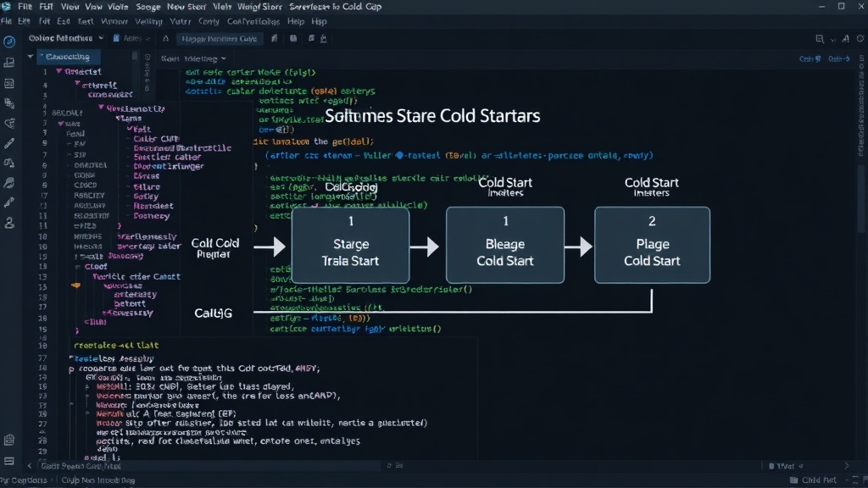Select the third grid icon in left sidebar
This screenshot has width=868, height=488.
(x=9, y=83)
